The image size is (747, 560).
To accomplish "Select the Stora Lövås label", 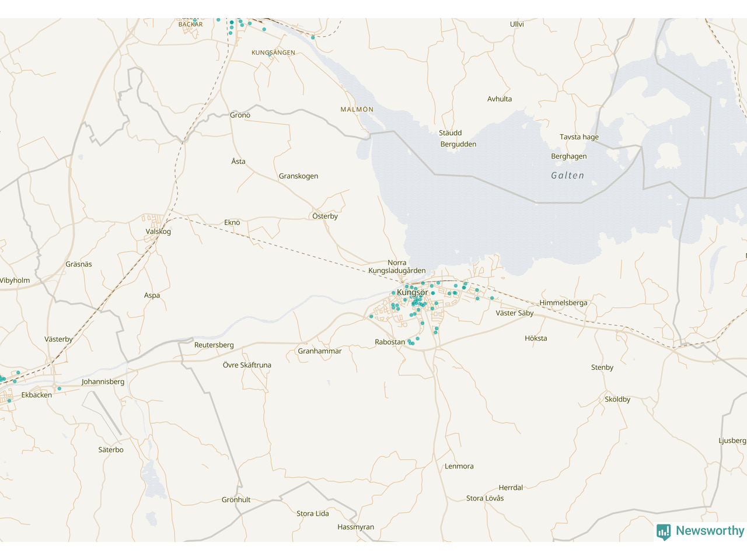I will 484,498.
